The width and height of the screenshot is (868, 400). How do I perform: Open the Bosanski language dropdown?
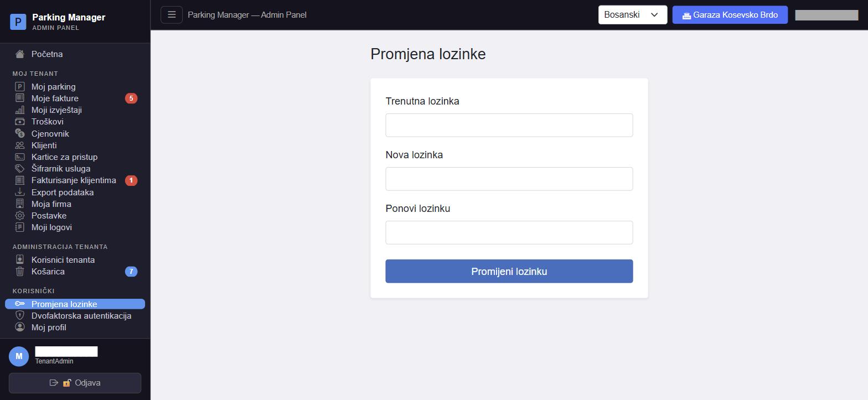633,15
